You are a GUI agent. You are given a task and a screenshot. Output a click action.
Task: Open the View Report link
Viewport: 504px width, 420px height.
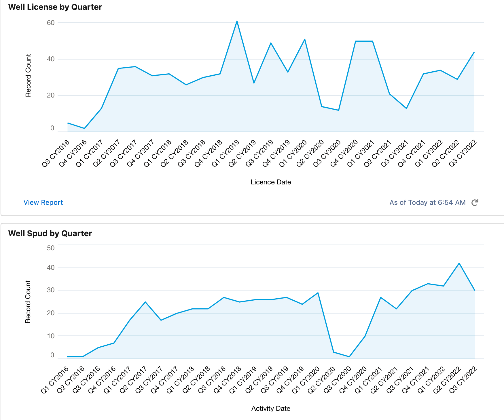point(43,203)
